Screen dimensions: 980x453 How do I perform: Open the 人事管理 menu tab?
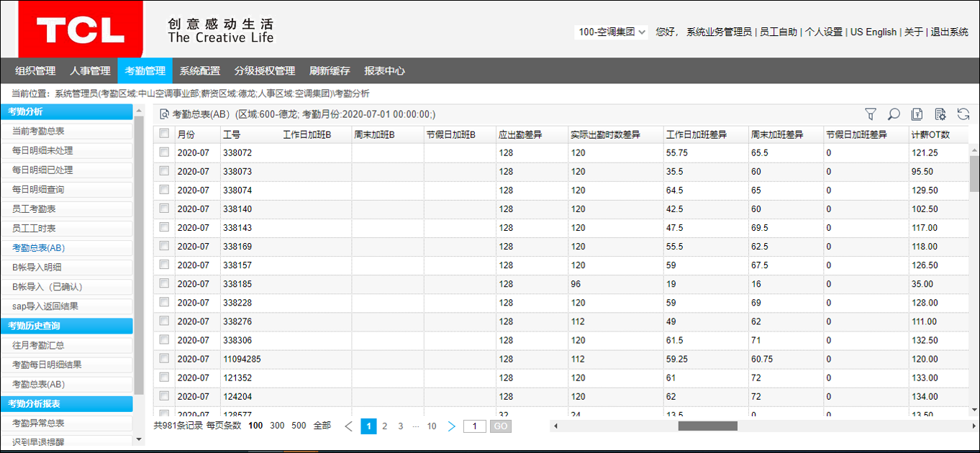[90, 70]
